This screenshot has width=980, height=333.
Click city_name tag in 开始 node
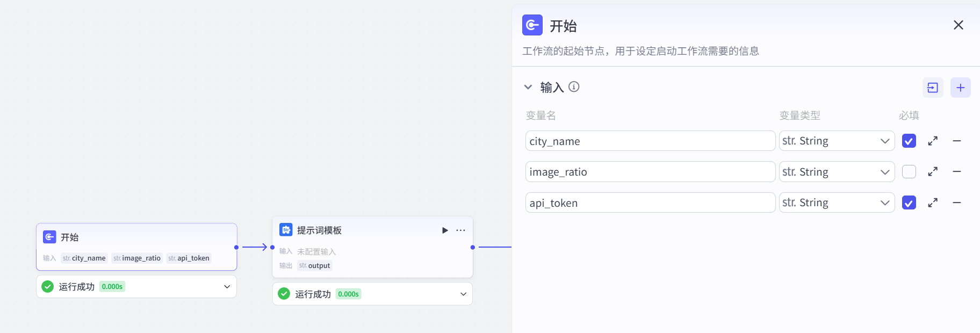tap(84, 258)
